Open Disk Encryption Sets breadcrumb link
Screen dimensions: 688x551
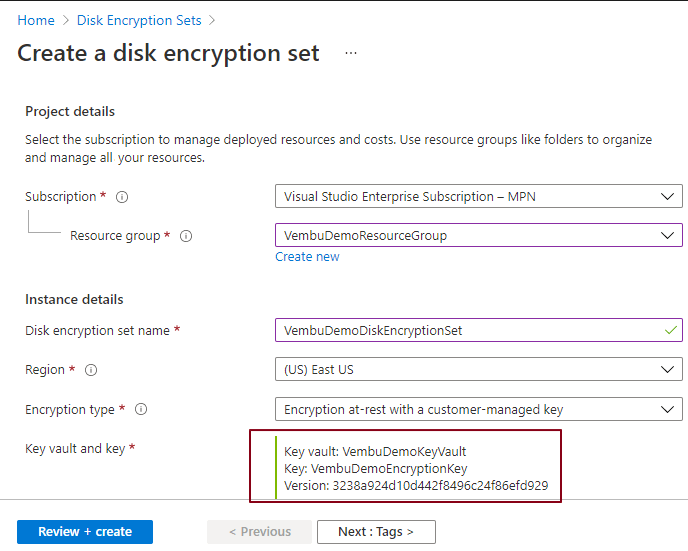point(139,20)
